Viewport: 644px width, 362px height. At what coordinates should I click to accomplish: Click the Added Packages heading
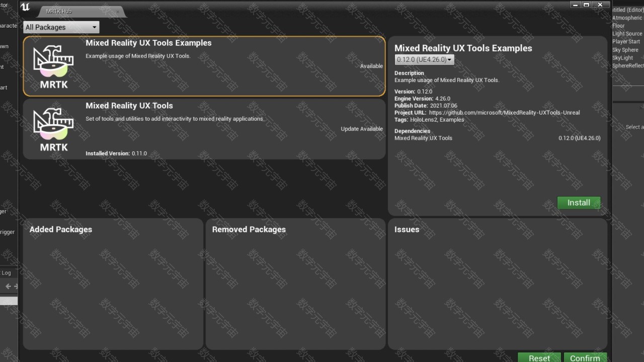(61, 229)
